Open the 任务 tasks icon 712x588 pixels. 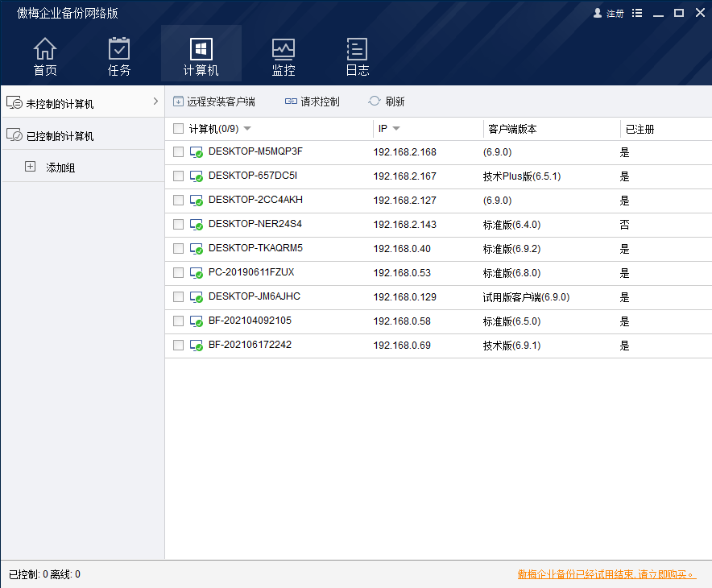[x=119, y=49]
